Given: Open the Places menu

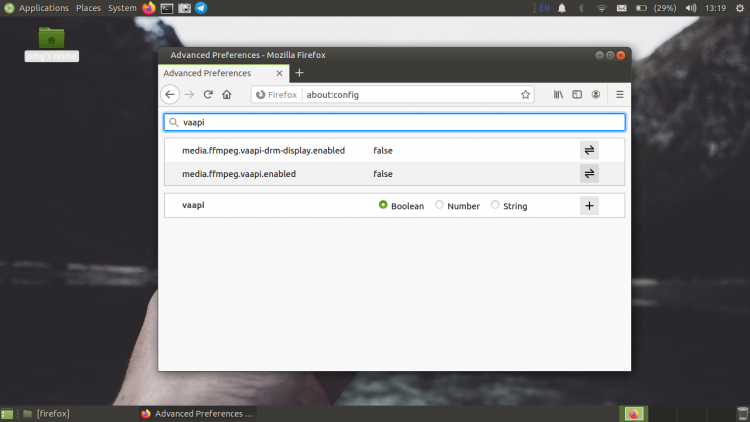Looking at the screenshot, I should pos(88,8).
